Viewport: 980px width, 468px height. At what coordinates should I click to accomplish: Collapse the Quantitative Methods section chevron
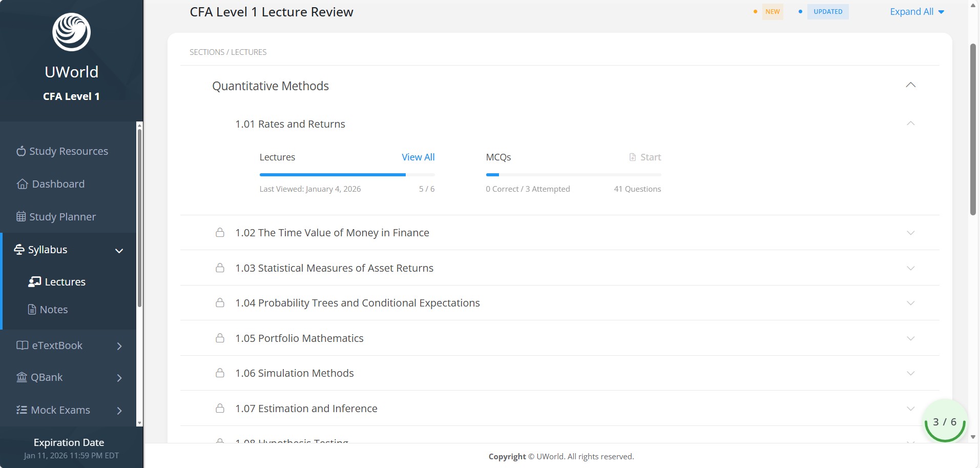910,85
